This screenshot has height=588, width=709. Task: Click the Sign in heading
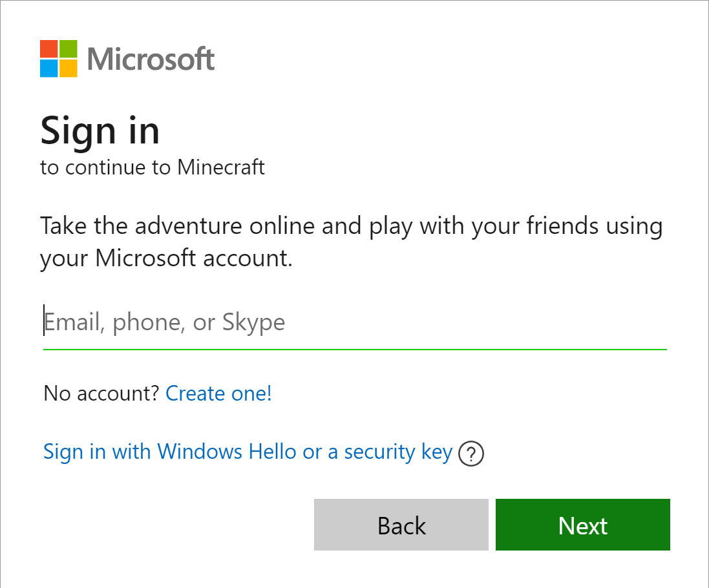point(100,131)
